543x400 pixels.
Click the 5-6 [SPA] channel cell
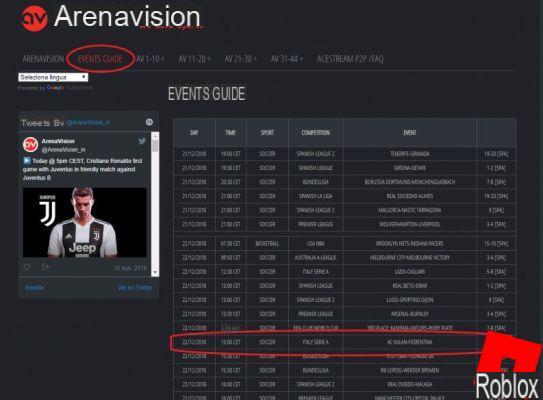[496, 272]
